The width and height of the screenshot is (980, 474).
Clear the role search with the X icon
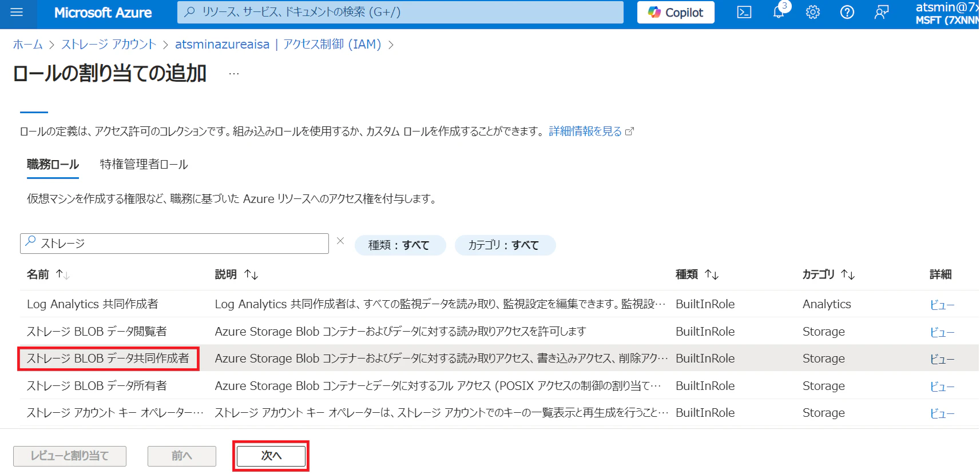[340, 241]
